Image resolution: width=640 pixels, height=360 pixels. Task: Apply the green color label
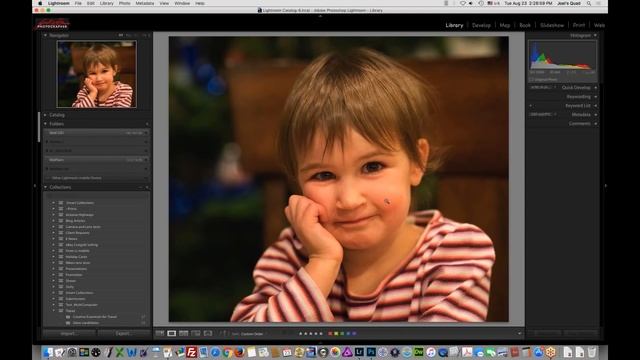click(342, 333)
